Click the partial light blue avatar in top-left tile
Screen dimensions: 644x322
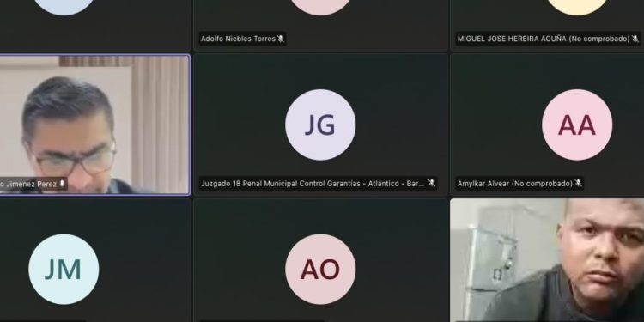(x=64, y=7)
